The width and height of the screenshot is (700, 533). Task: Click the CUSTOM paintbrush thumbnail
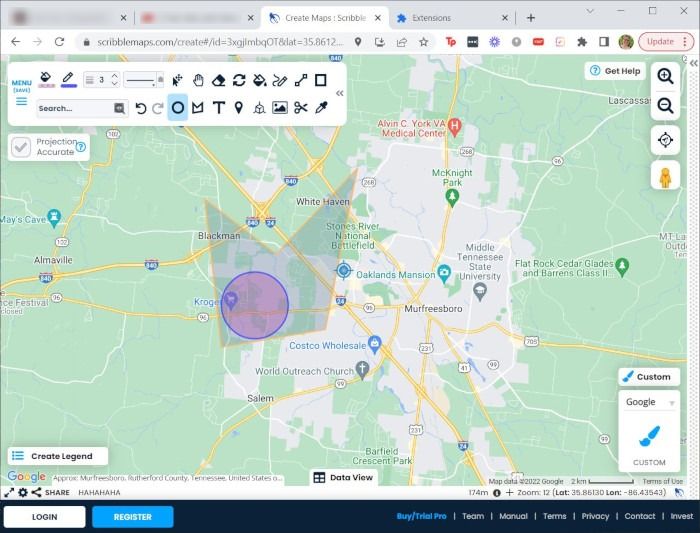click(x=649, y=436)
